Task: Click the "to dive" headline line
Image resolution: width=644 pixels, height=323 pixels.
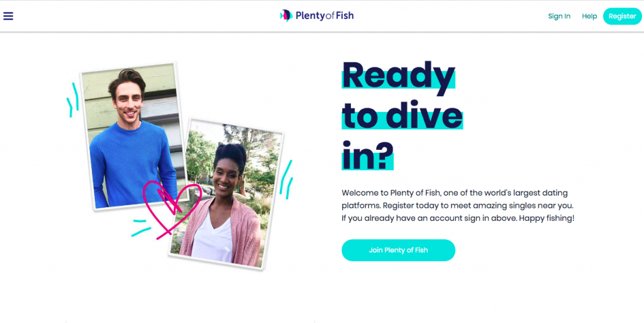Action: (x=402, y=115)
